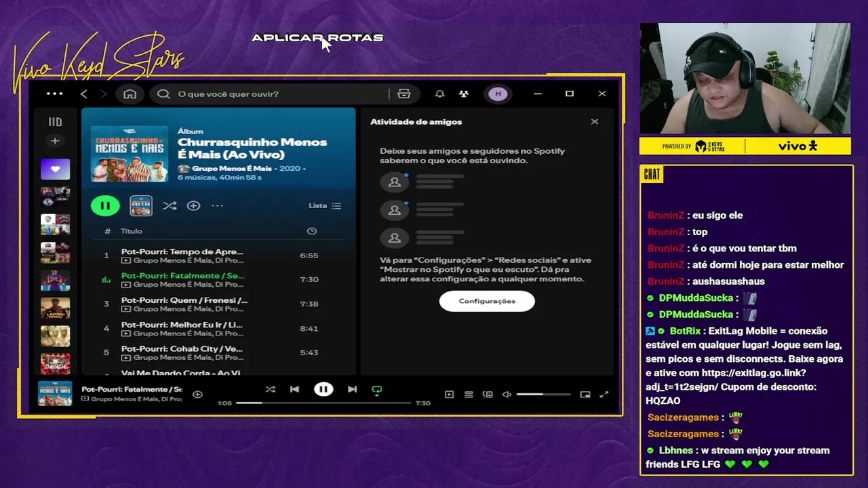Click the streamer webcam feed
Screen dimensions: 868x488
pos(745,78)
